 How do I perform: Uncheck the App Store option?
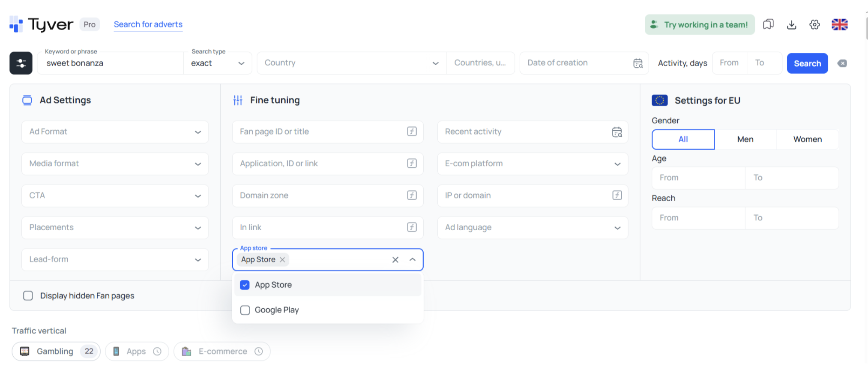pos(245,285)
